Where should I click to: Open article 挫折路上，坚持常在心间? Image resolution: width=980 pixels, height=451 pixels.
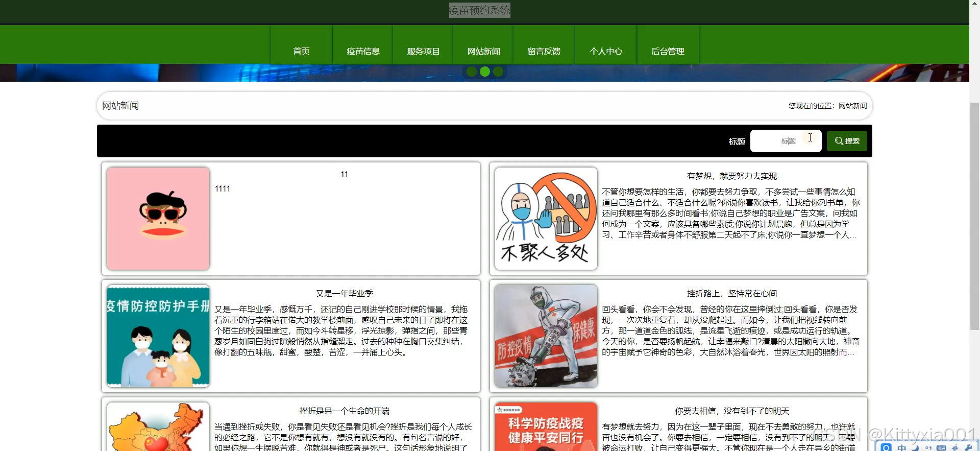tap(732, 293)
